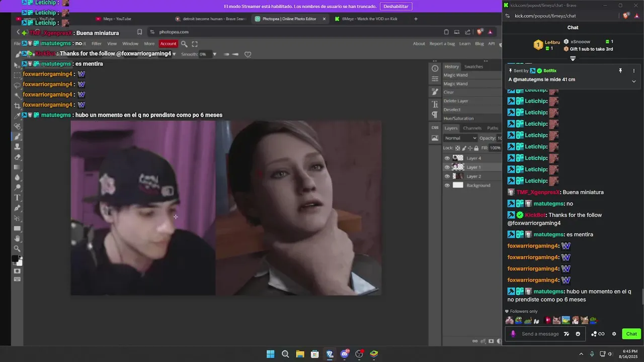Hide Layer 4 with eye icon

[x=447, y=158]
